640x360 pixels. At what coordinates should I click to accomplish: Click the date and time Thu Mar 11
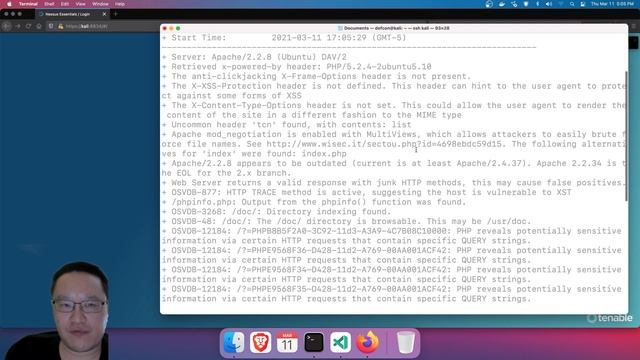point(612,4)
